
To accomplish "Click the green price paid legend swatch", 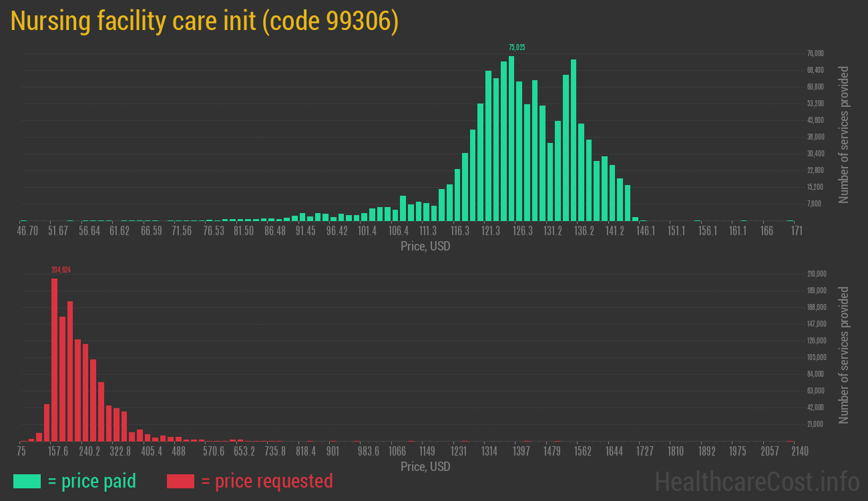I will pyautogui.click(x=27, y=481).
